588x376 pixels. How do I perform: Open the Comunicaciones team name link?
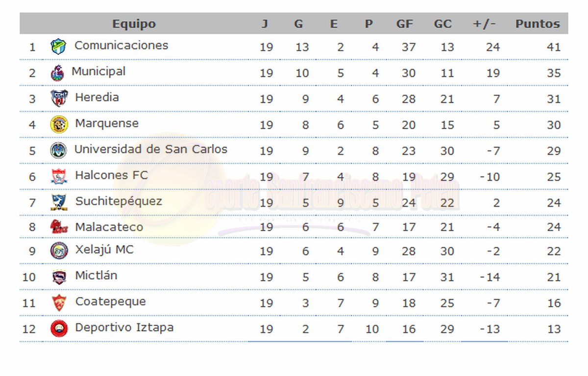(121, 46)
